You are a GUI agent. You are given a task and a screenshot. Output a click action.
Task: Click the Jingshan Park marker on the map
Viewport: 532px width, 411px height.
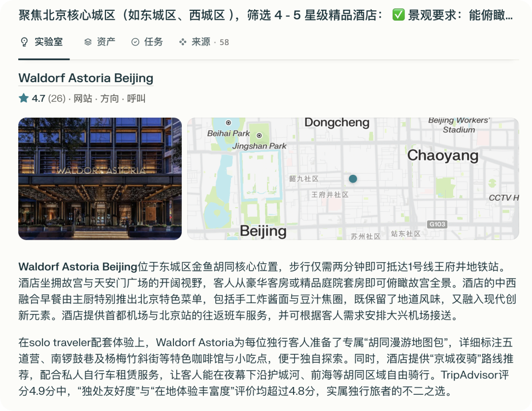tap(259, 136)
